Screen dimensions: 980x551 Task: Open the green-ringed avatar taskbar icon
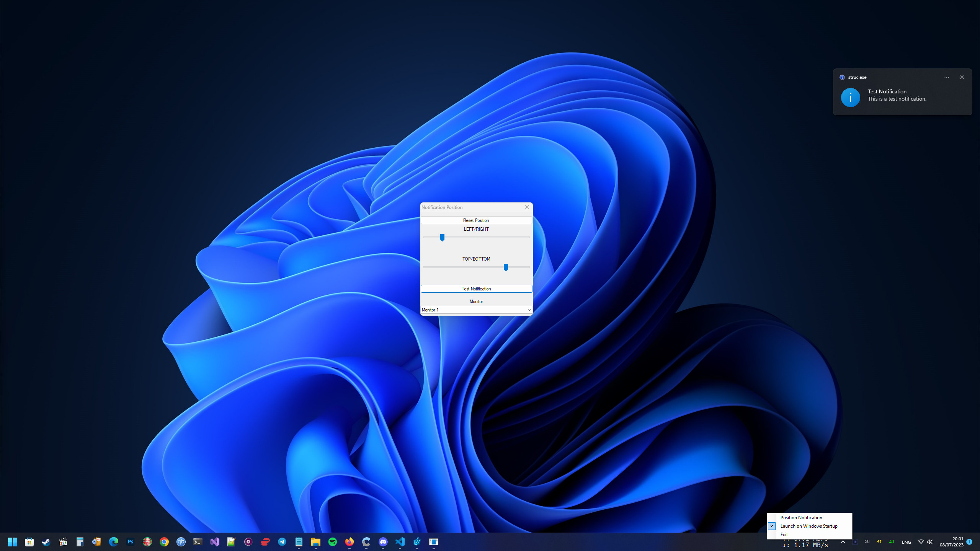(x=147, y=542)
